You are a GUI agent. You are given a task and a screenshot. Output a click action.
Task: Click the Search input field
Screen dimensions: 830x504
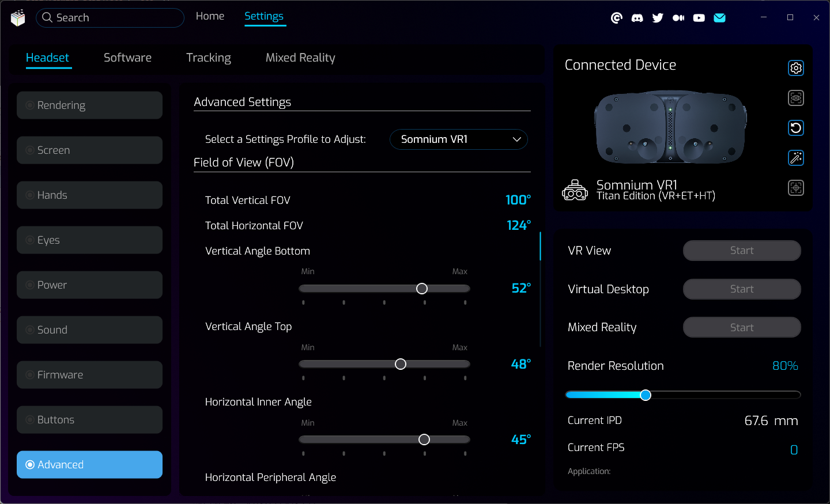pyautogui.click(x=110, y=18)
